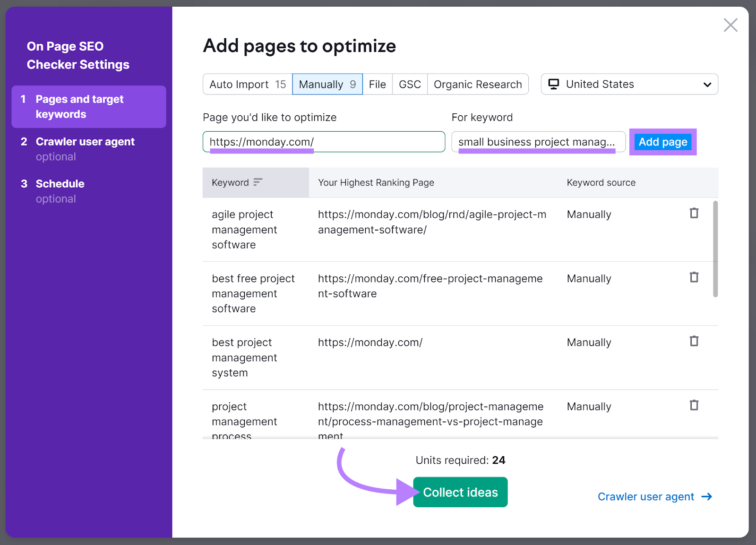Open the File import tab

[x=378, y=85]
